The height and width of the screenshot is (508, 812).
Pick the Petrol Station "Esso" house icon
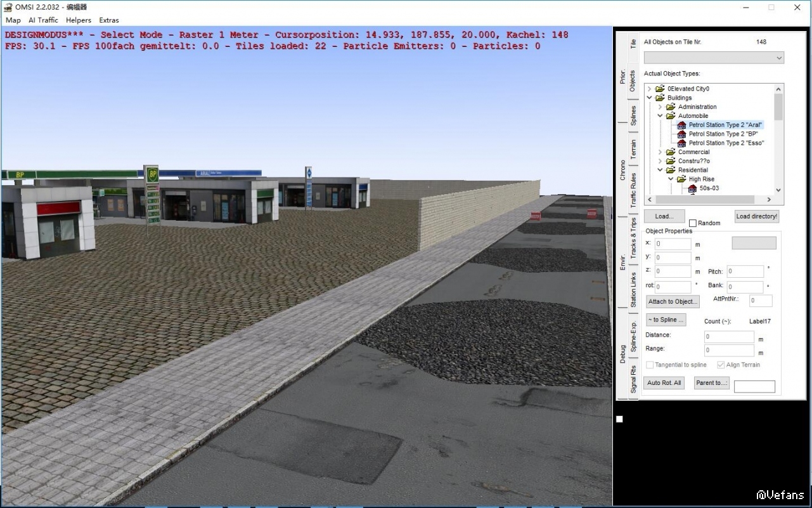point(681,143)
